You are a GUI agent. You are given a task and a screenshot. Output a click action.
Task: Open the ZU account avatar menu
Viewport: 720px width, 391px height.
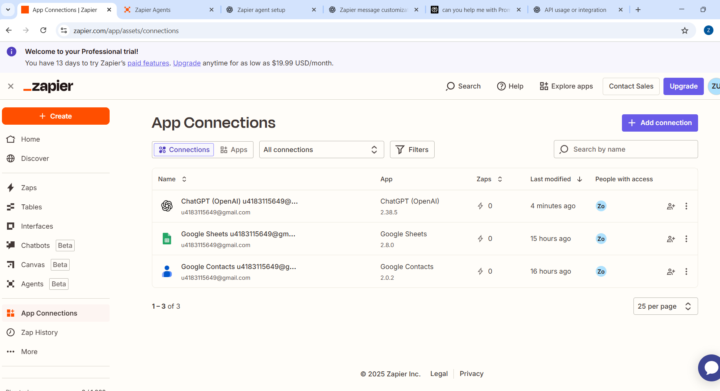click(x=714, y=86)
